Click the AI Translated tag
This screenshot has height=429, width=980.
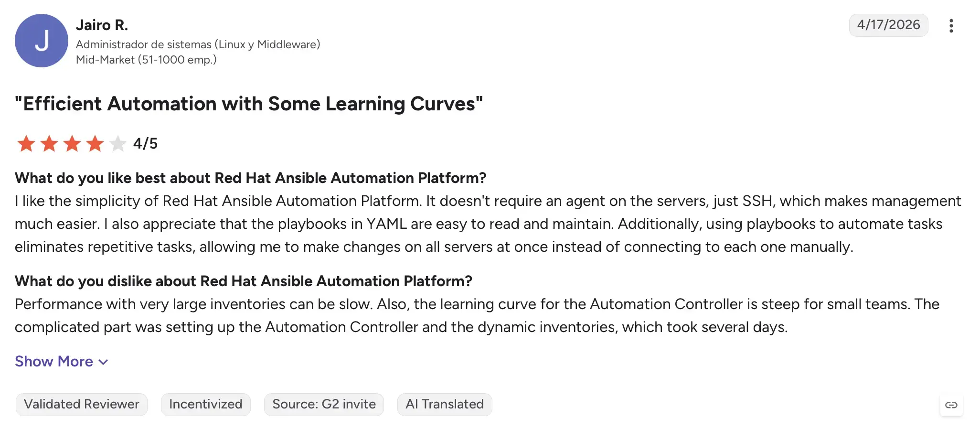[445, 405]
